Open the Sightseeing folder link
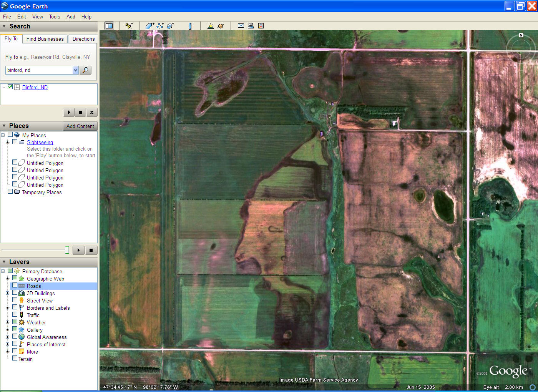The image size is (538, 392). (40, 142)
